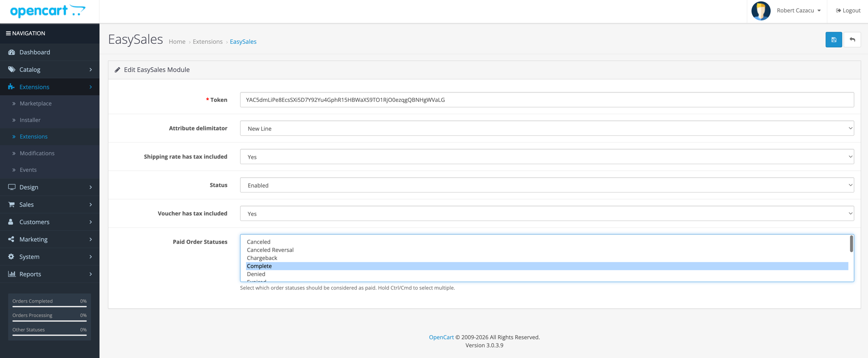Expand the Design menu chevron

tap(91, 187)
